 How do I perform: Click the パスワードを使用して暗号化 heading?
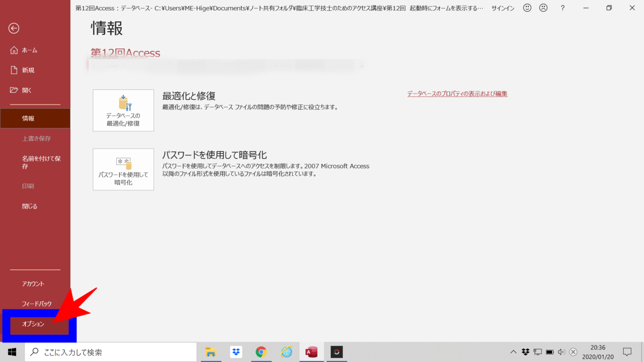215,155
